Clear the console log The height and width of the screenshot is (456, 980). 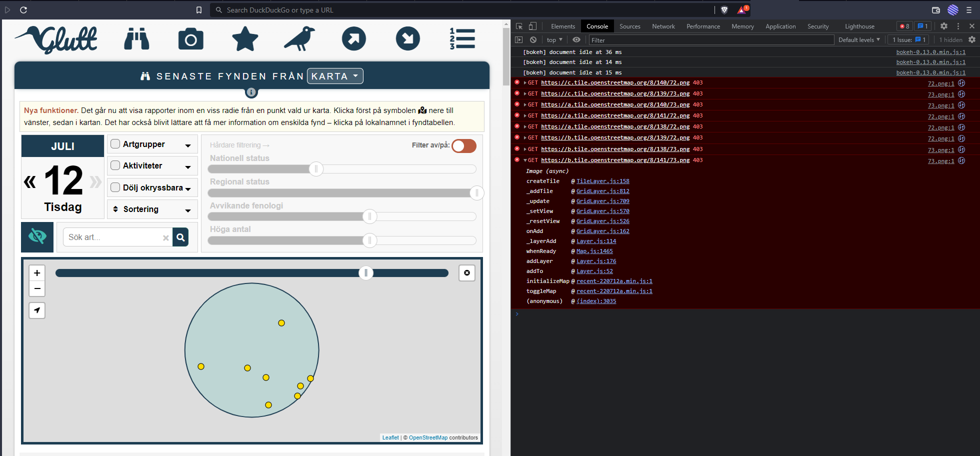533,40
